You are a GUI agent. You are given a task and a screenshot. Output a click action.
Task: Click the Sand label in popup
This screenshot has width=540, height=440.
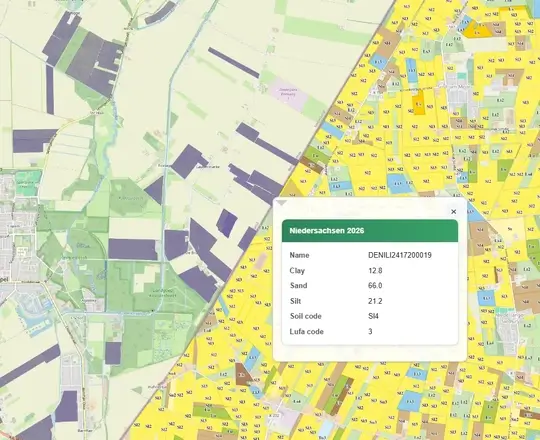(x=298, y=285)
